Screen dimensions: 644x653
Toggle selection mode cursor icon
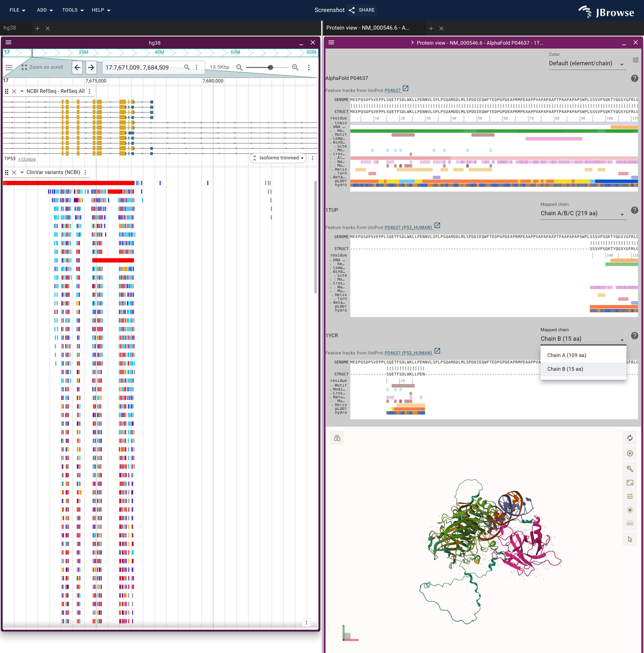630,539
